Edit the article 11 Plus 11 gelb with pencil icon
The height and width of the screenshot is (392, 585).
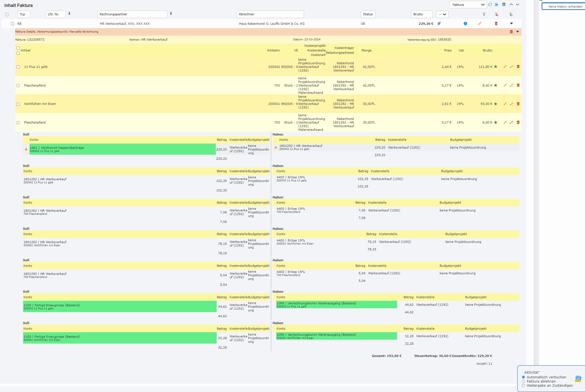click(x=505, y=67)
